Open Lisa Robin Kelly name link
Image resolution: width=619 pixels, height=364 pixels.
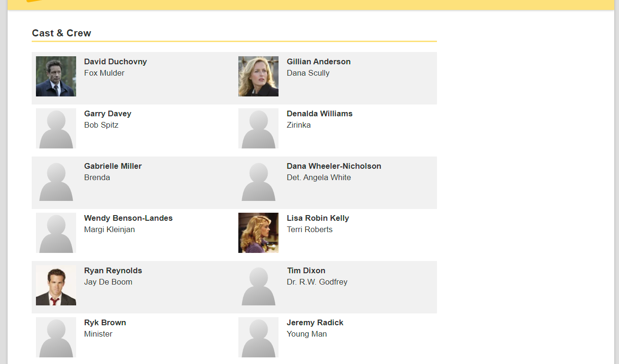318,218
